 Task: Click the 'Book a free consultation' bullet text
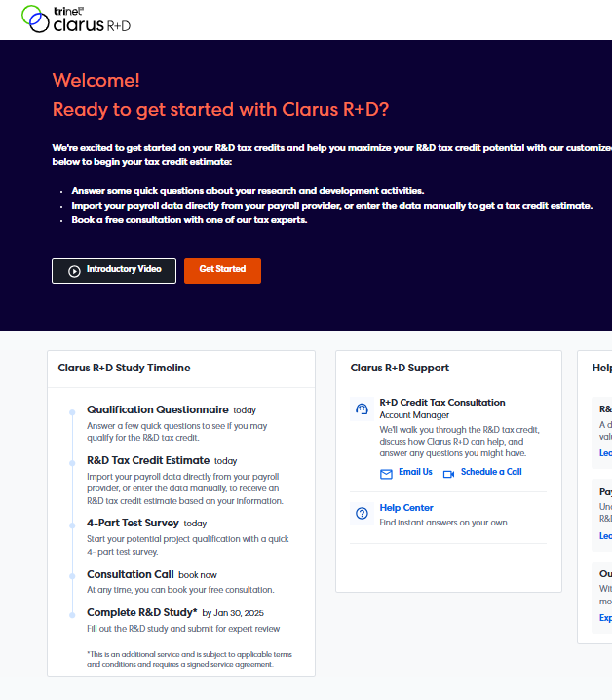tap(189, 220)
